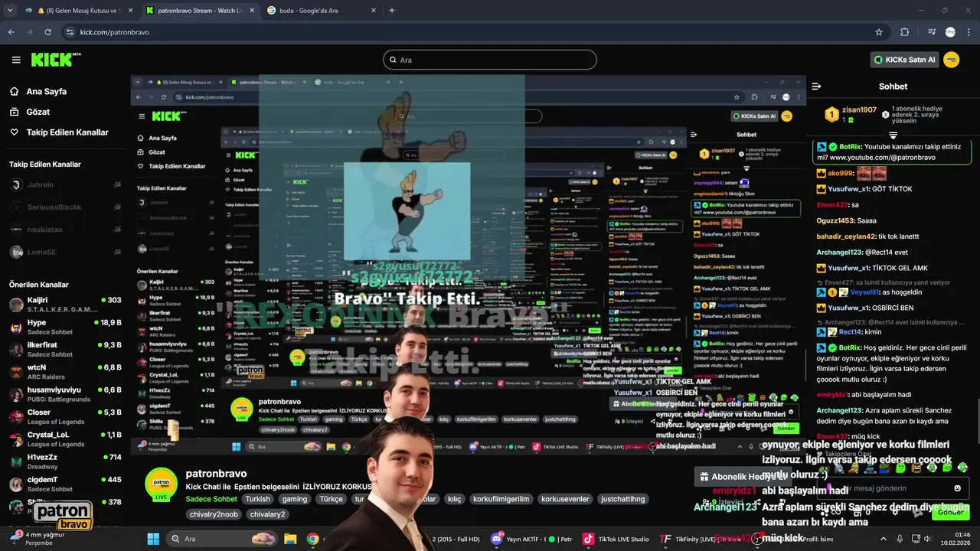980x551 pixels.
Task: Select the Turkish stream tag
Action: [x=257, y=499]
